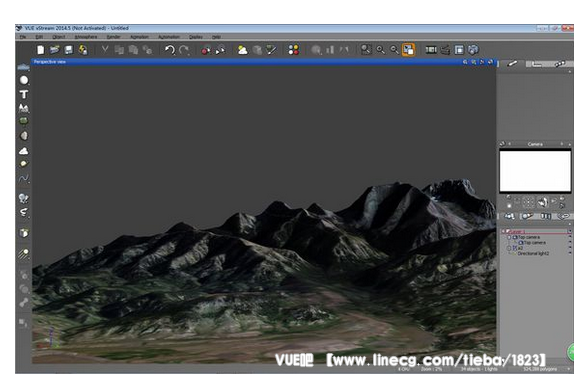Image resolution: width=574 pixels, height=377 pixels.
Task: Collapse the Layer 1 group
Action: pos(504,232)
